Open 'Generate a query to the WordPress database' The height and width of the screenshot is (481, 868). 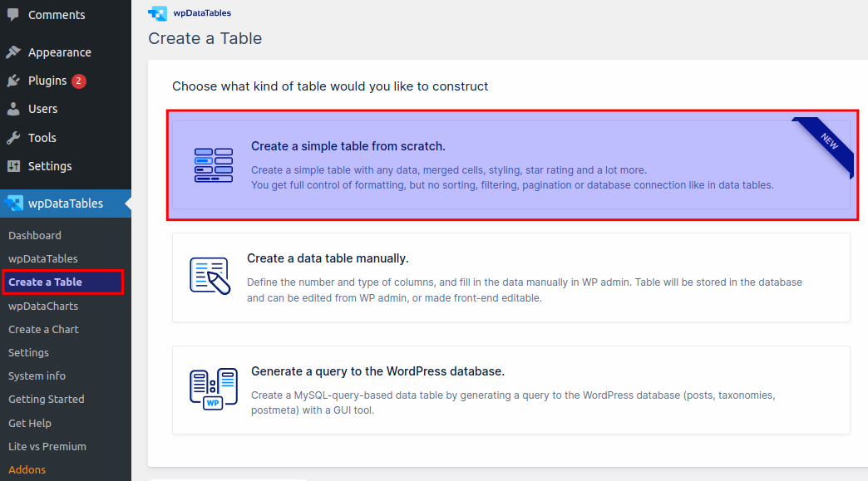(x=512, y=390)
